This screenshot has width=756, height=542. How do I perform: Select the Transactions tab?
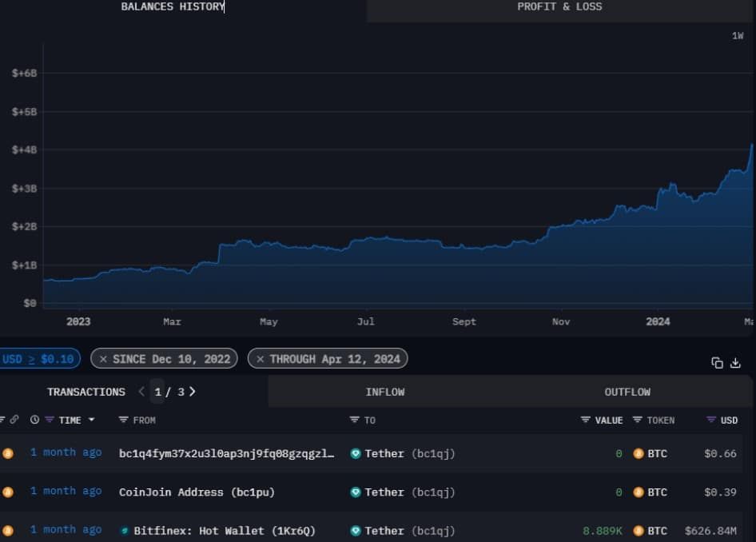click(x=86, y=392)
